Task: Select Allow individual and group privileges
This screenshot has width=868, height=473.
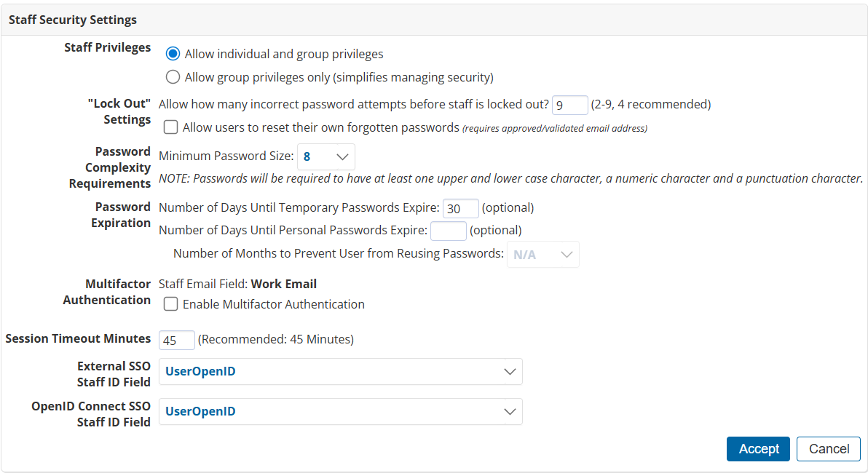Action: [173, 54]
